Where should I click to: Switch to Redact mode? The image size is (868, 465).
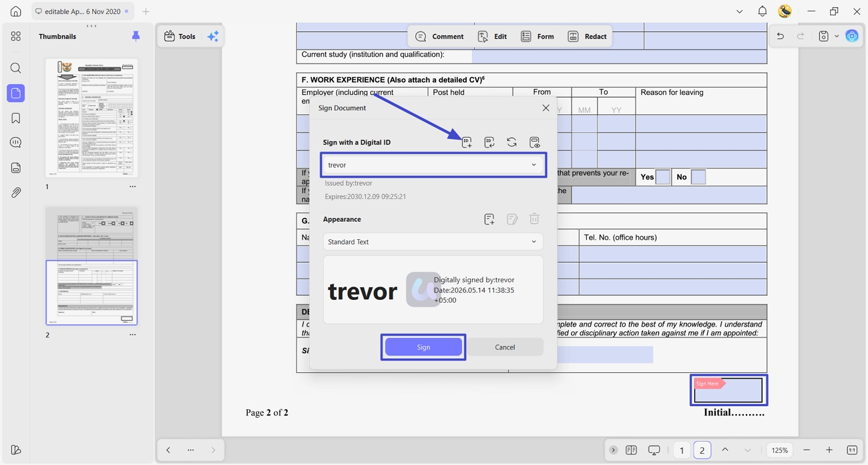[587, 37]
